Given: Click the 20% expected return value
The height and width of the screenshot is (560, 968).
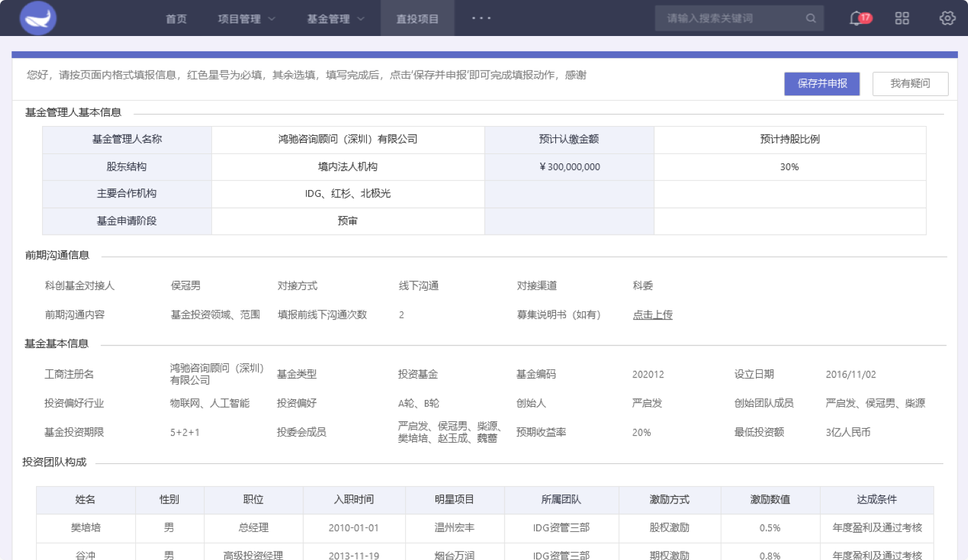Looking at the screenshot, I should point(641,432).
